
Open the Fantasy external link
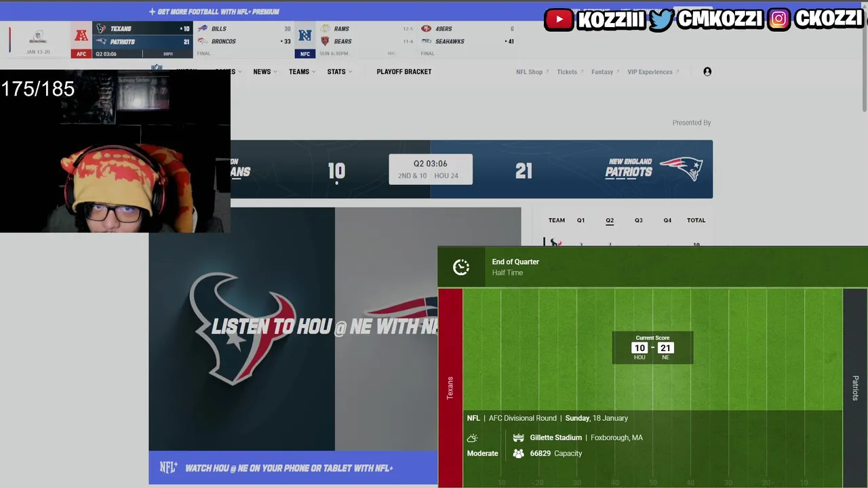coord(605,72)
